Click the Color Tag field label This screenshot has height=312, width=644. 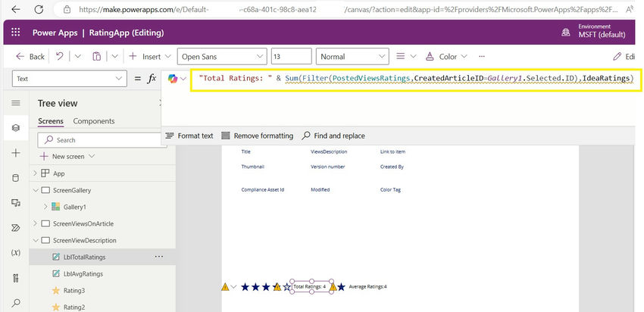[x=390, y=189]
